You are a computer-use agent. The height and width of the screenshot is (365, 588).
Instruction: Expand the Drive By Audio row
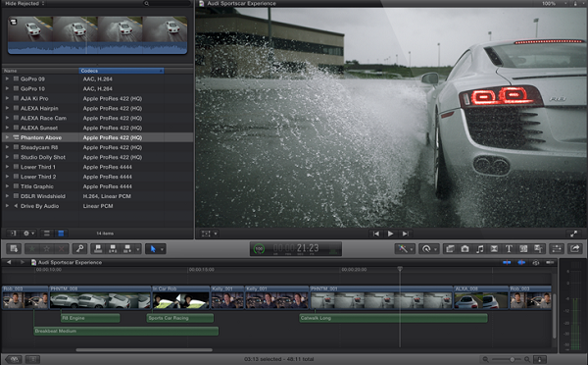pos(7,206)
